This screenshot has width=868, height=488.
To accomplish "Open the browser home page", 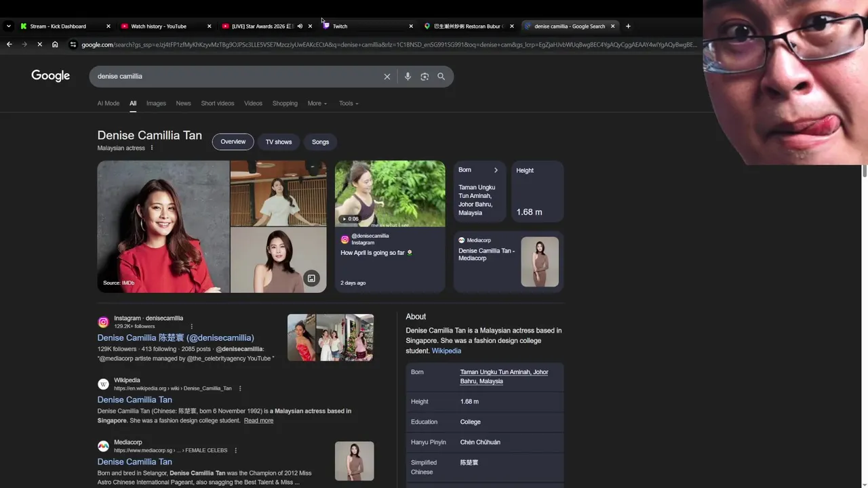I will pos(55,45).
